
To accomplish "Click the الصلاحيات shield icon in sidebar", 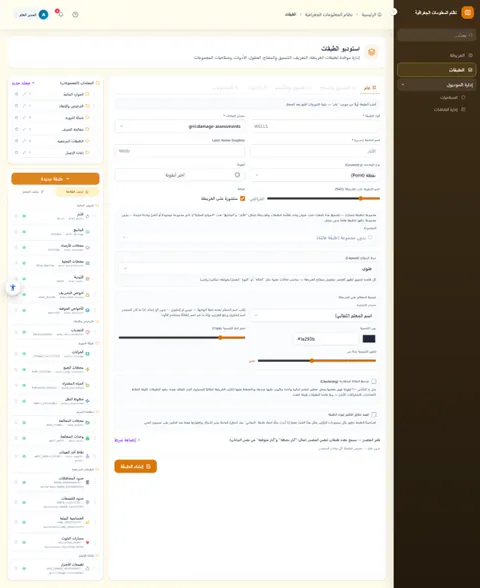I will (x=463, y=98).
